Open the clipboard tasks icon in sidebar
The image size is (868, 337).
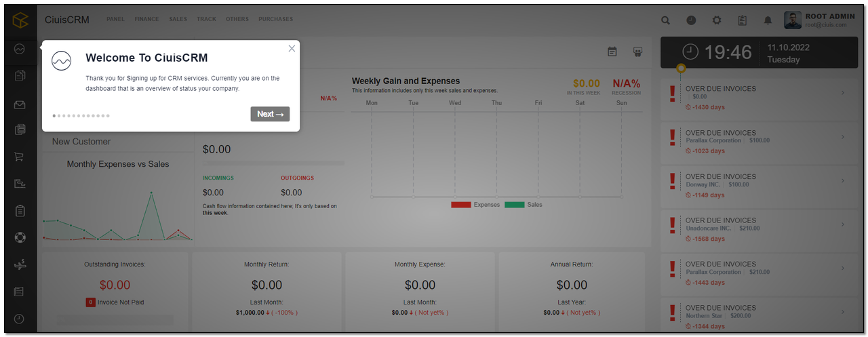click(x=20, y=210)
